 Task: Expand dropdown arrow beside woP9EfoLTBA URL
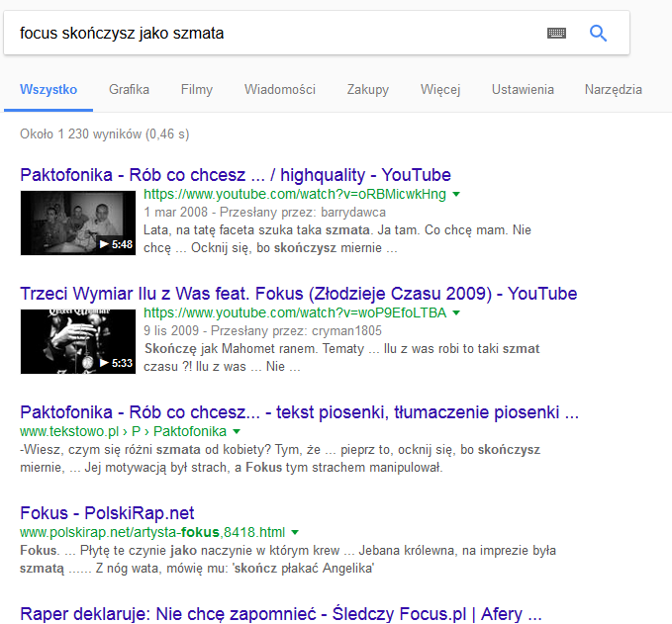point(456,313)
